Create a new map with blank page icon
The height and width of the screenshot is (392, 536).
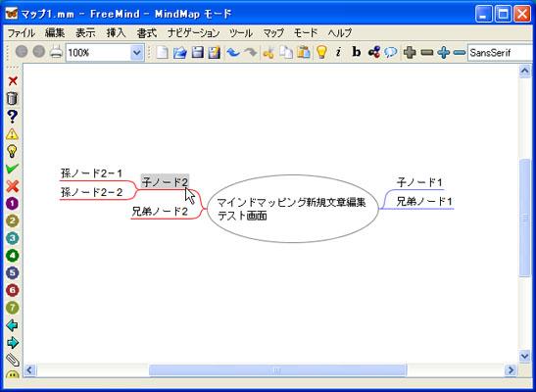coord(162,52)
